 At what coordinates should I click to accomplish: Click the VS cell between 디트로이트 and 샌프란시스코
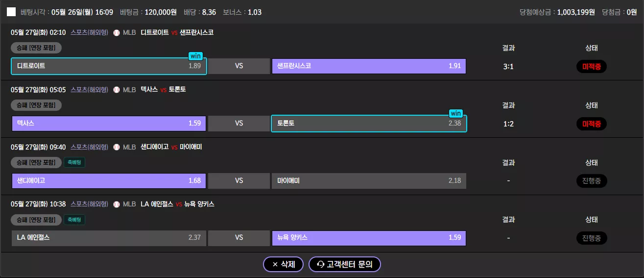click(x=239, y=66)
